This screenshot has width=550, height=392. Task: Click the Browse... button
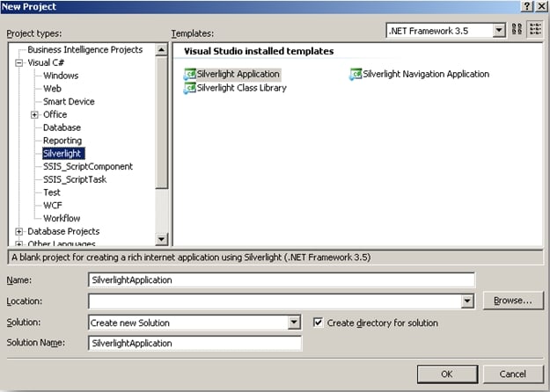point(513,301)
